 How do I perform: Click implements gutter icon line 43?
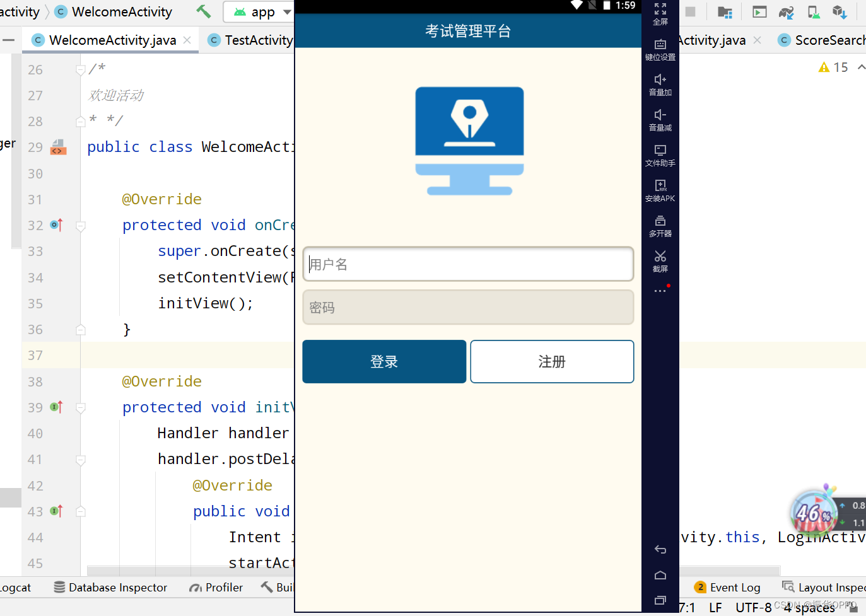point(56,511)
